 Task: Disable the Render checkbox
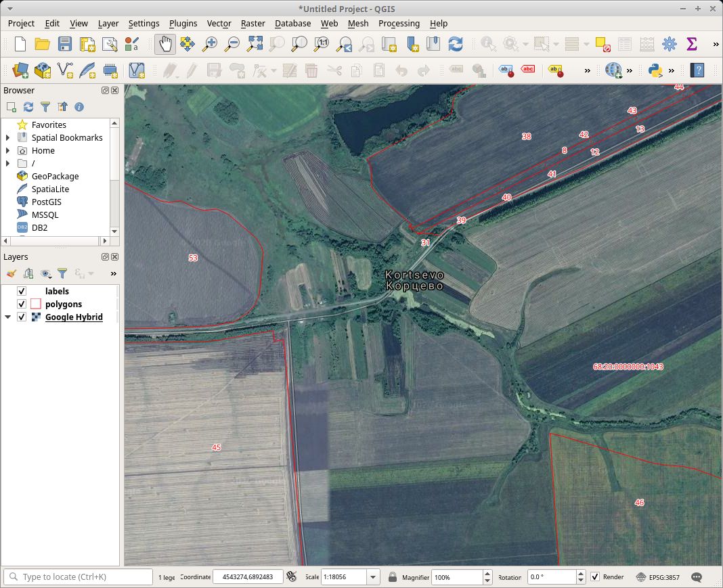[x=595, y=577]
